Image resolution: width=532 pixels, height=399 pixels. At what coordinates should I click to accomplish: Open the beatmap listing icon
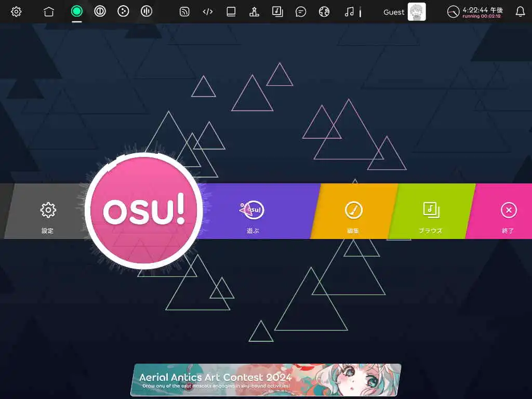[x=277, y=12]
